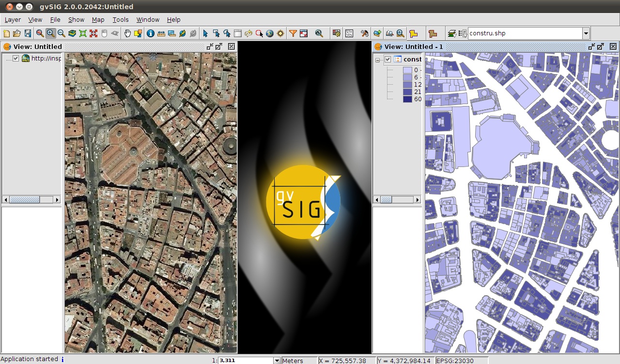Open the map scale dropdown arrow
620x364 pixels.
click(x=277, y=361)
